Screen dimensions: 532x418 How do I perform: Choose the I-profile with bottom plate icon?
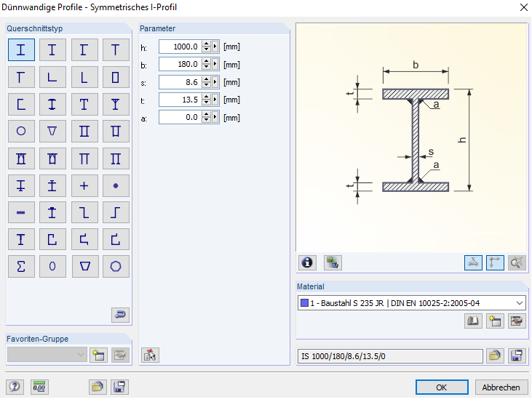click(x=21, y=185)
